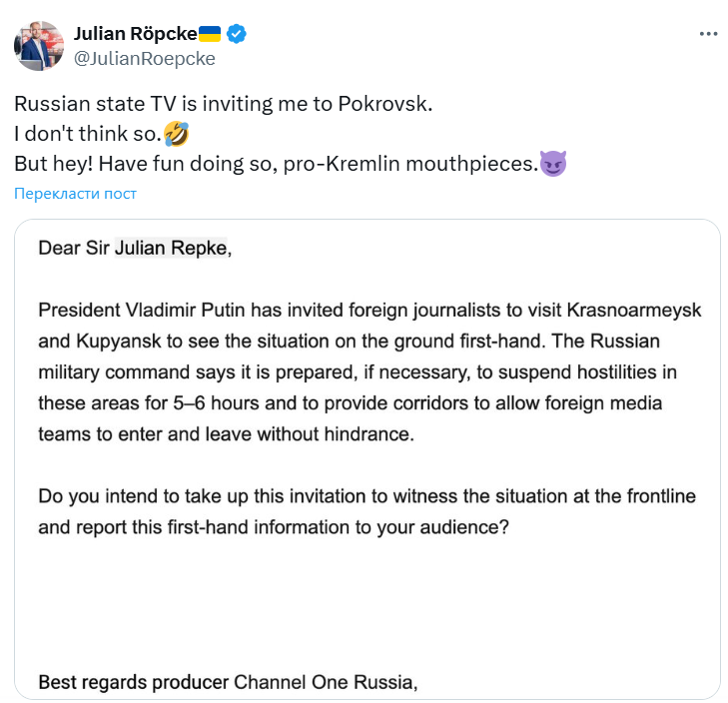Click the blue verified badge
Screen dimensions: 728x703
tap(237, 34)
